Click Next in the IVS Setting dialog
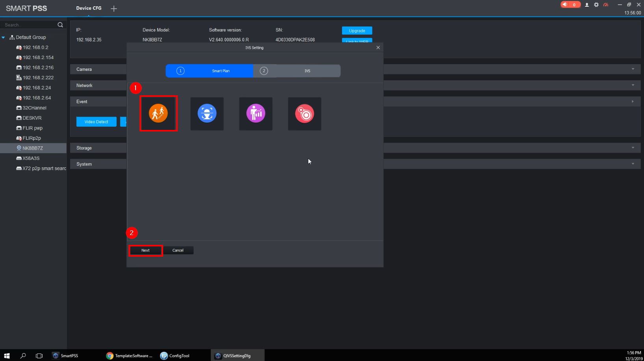644x361 pixels. [x=145, y=250]
